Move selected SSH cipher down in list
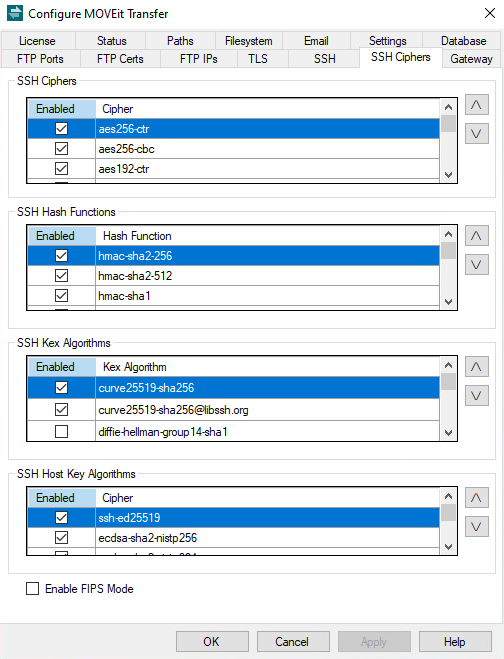This screenshot has width=504, height=659. click(477, 134)
